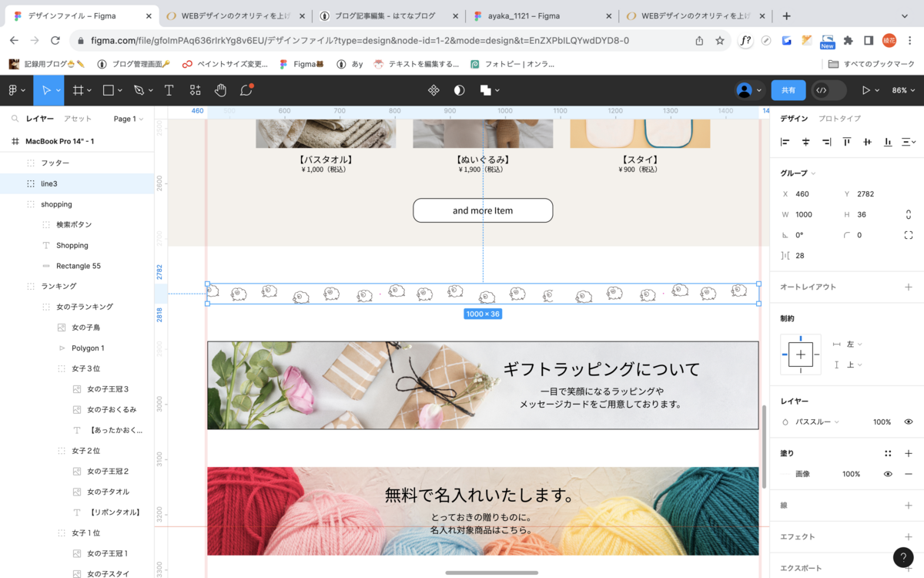Viewport: 924px width, 578px height.
Task: Toggle Chrome side panel icon
Action: pos(869,41)
